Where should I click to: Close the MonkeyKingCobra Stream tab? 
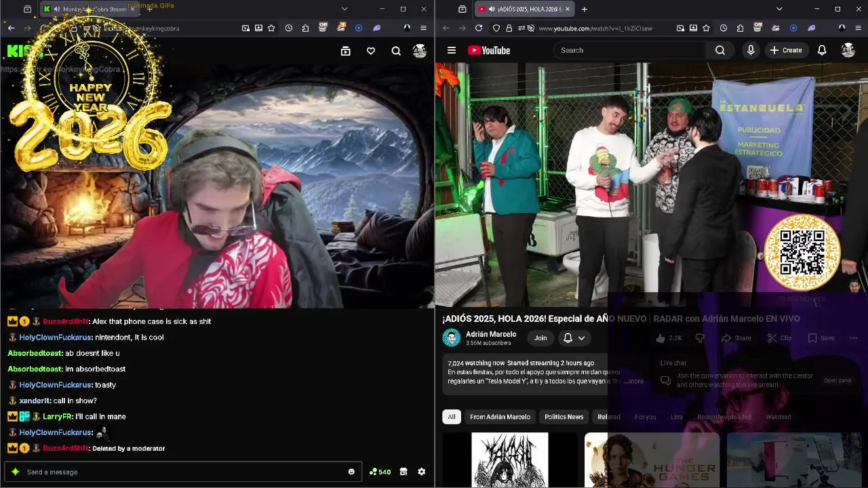click(132, 9)
